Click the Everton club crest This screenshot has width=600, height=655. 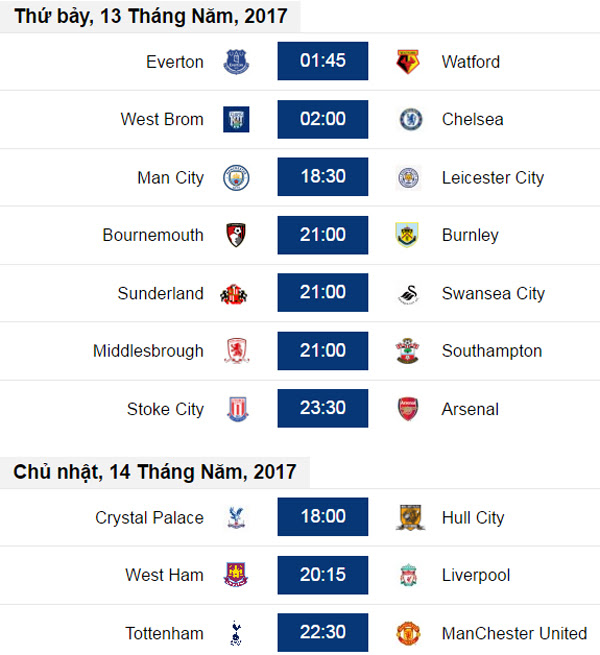click(x=236, y=62)
